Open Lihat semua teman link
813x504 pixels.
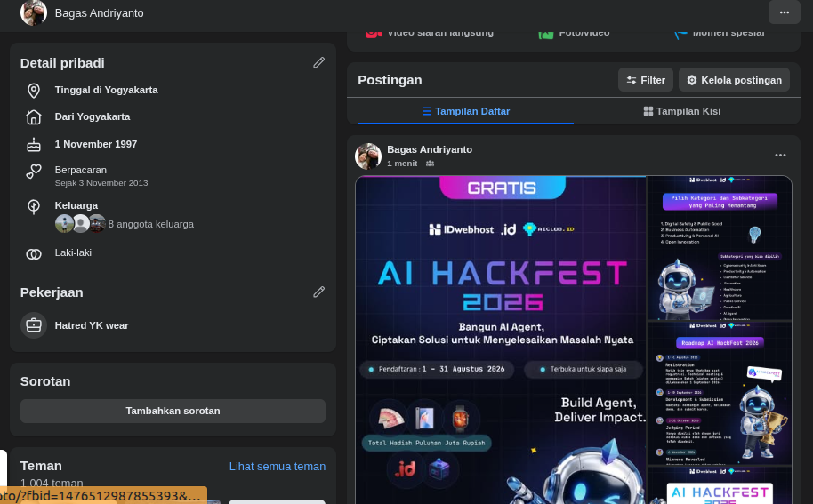click(278, 466)
